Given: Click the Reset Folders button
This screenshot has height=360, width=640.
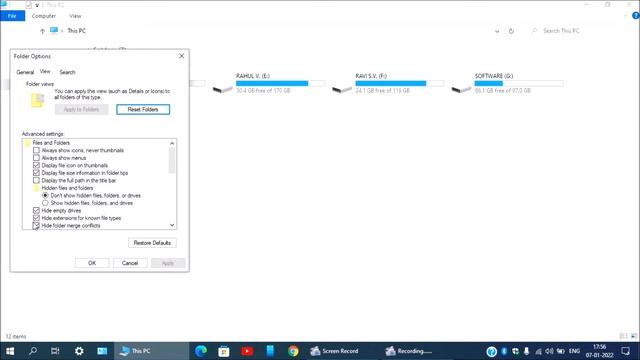Looking at the screenshot, I should pyautogui.click(x=143, y=109).
